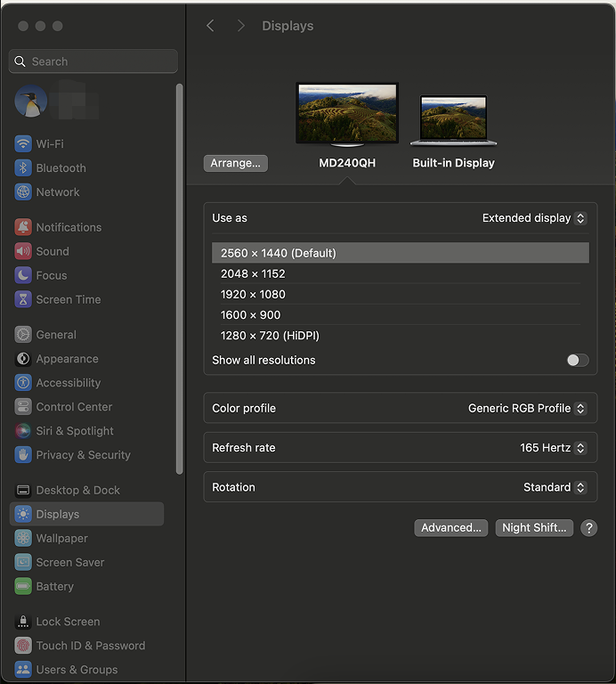Open Bluetooth settings icon
The image size is (616, 684).
point(23,167)
